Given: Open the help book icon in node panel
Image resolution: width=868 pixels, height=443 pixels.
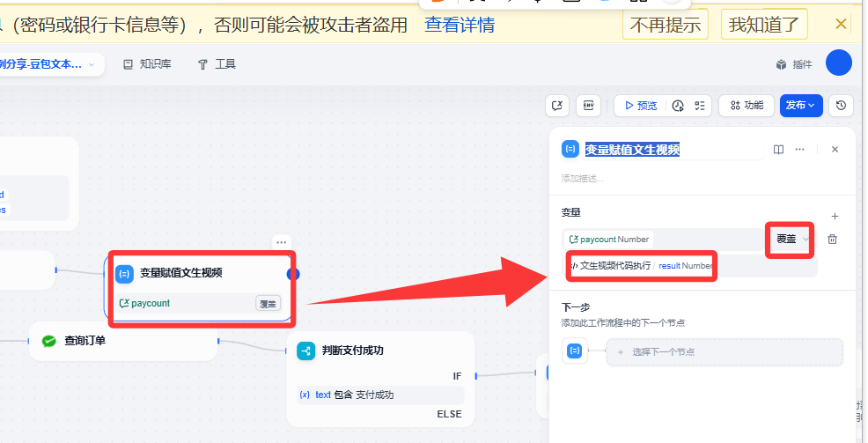Looking at the screenshot, I should [778, 150].
